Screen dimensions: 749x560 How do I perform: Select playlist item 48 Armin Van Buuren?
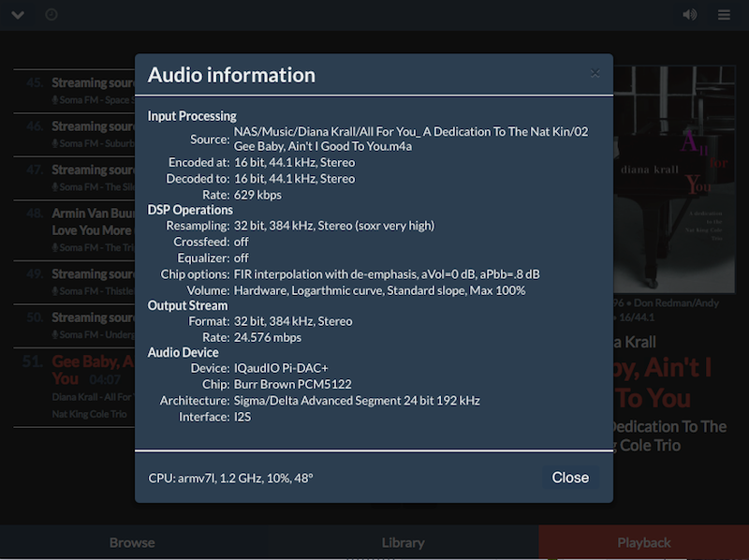[x=75, y=229]
